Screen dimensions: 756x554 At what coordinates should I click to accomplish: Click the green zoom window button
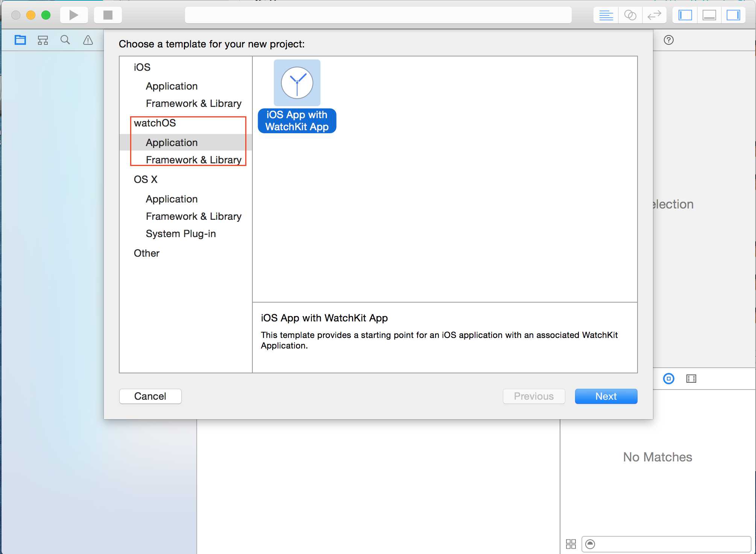[x=46, y=15]
